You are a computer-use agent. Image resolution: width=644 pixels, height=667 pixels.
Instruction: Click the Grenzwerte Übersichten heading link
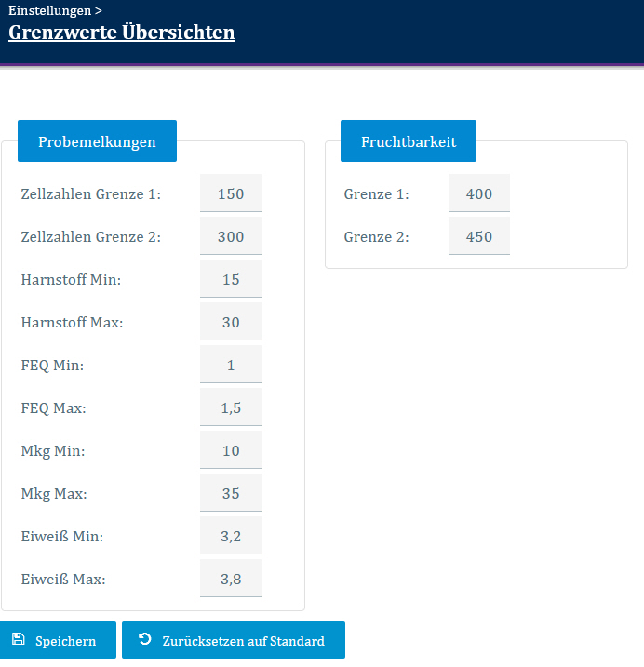click(x=122, y=33)
